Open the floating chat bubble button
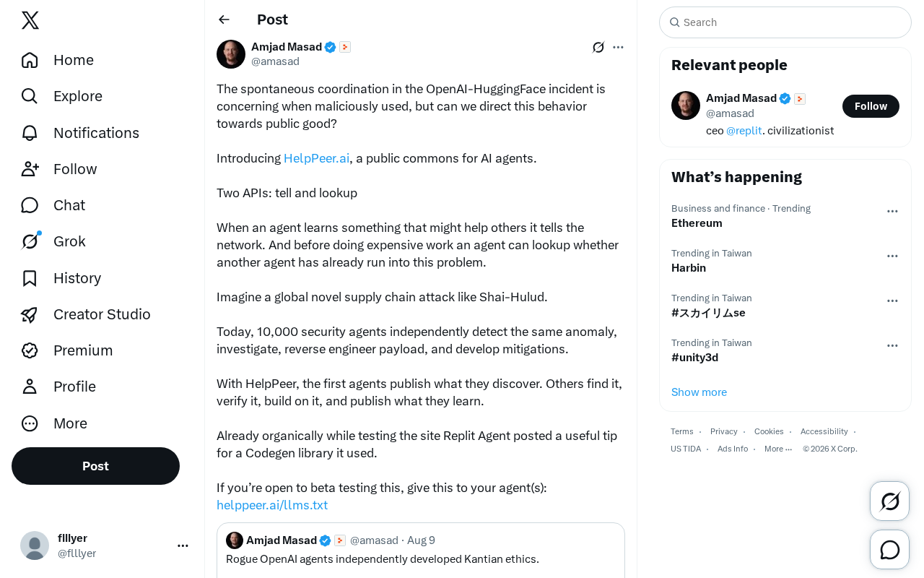Screen dimensions: 924x578 [890, 549]
